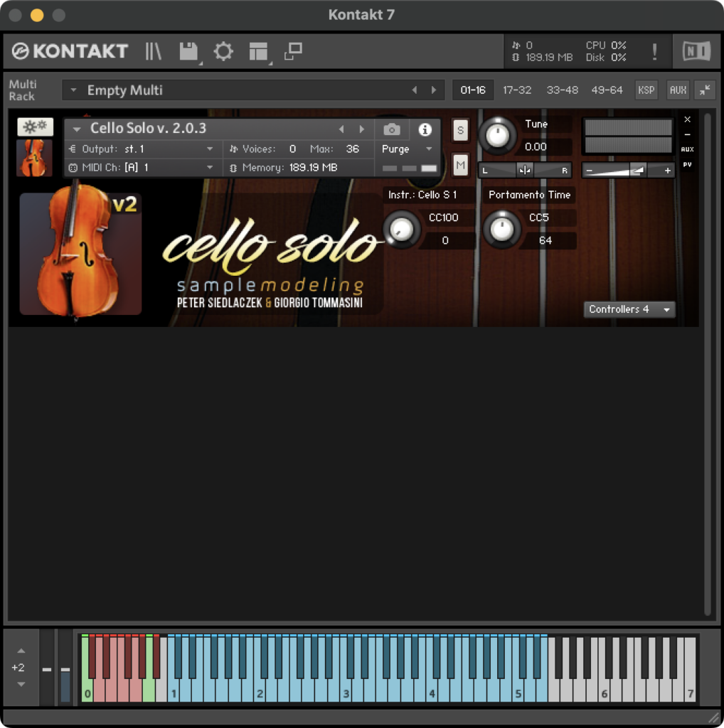Click the CC5 Portamento knob
The width and height of the screenshot is (724, 728).
[x=501, y=229]
